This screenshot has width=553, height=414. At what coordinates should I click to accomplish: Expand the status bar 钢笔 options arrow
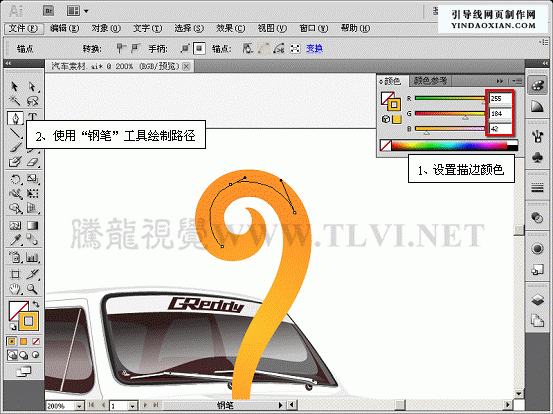[x=281, y=405]
